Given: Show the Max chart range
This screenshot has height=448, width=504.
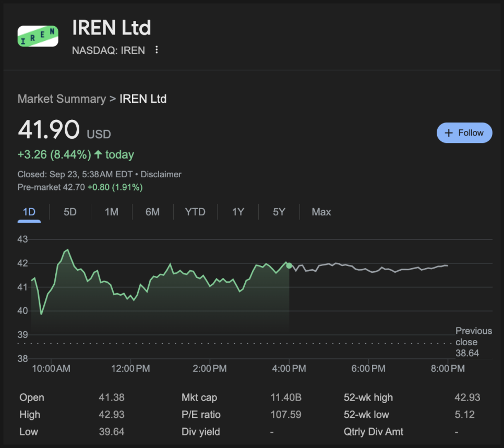Looking at the screenshot, I should point(321,212).
